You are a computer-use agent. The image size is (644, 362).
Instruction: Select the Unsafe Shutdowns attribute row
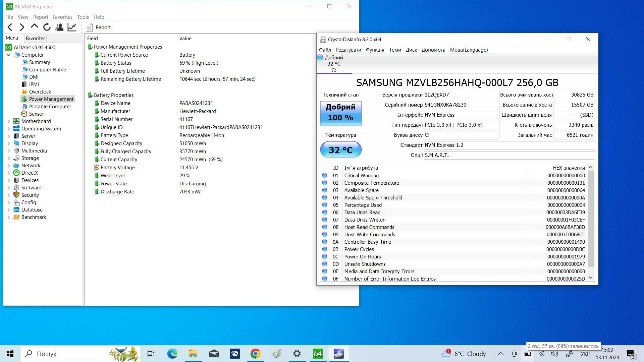(454, 264)
